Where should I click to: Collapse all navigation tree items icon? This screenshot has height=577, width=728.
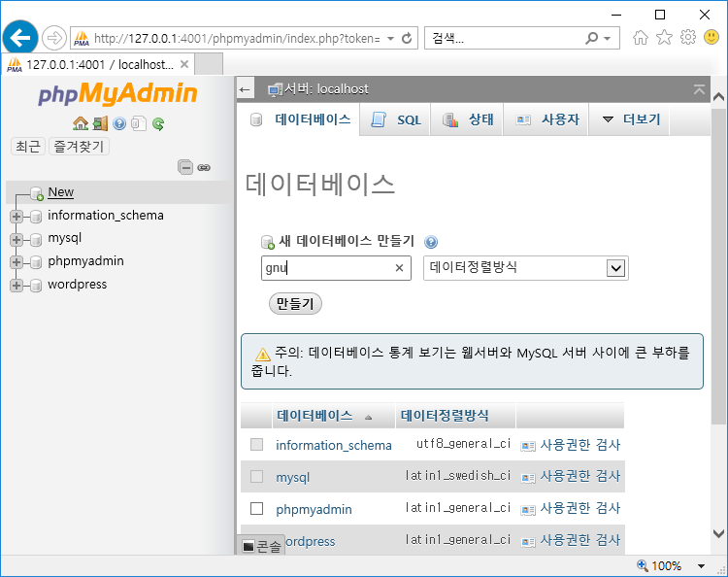[x=185, y=167]
